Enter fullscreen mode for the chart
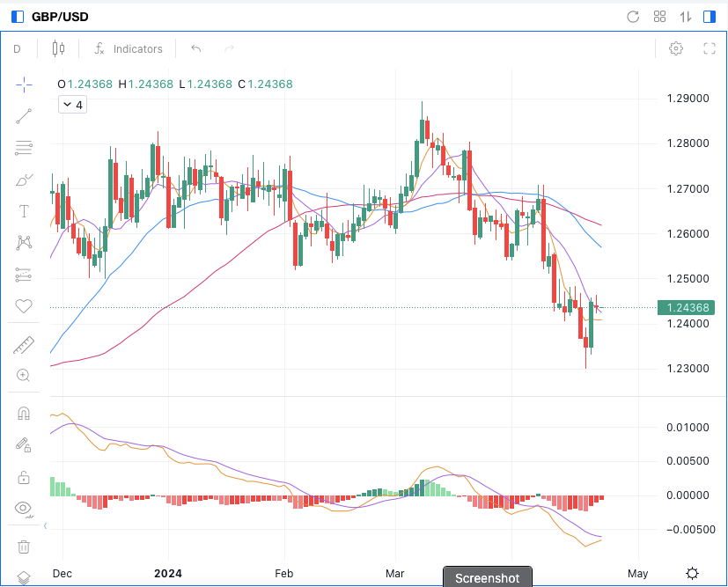Screen dimensions: 728x587 point(709,49)
